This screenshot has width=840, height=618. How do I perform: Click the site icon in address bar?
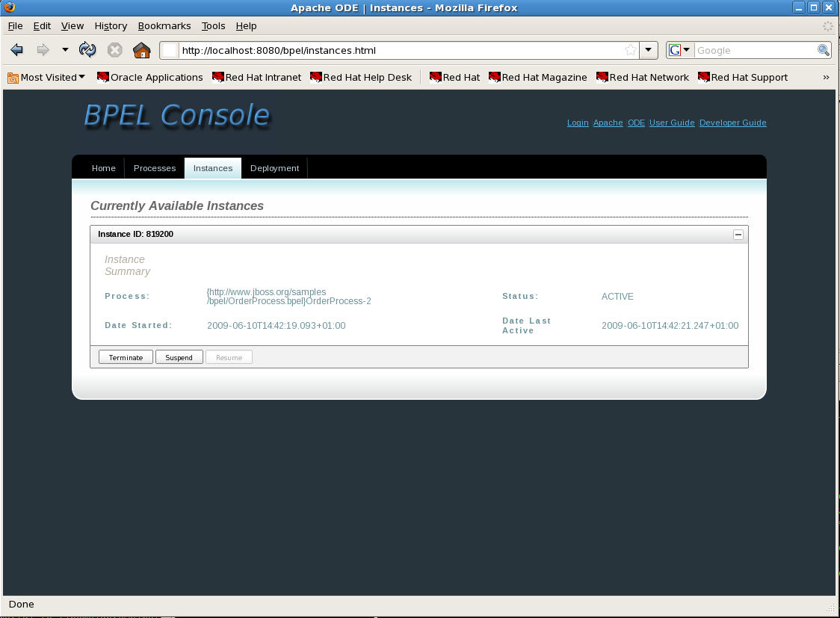pyautogui.click(x=170, y=50)
